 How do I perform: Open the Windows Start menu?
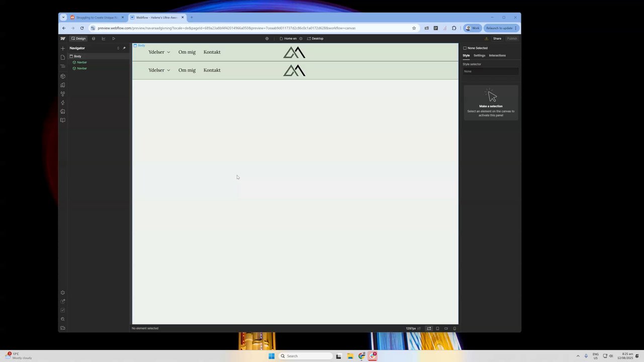pyautogui.click(x=272, y=356)
